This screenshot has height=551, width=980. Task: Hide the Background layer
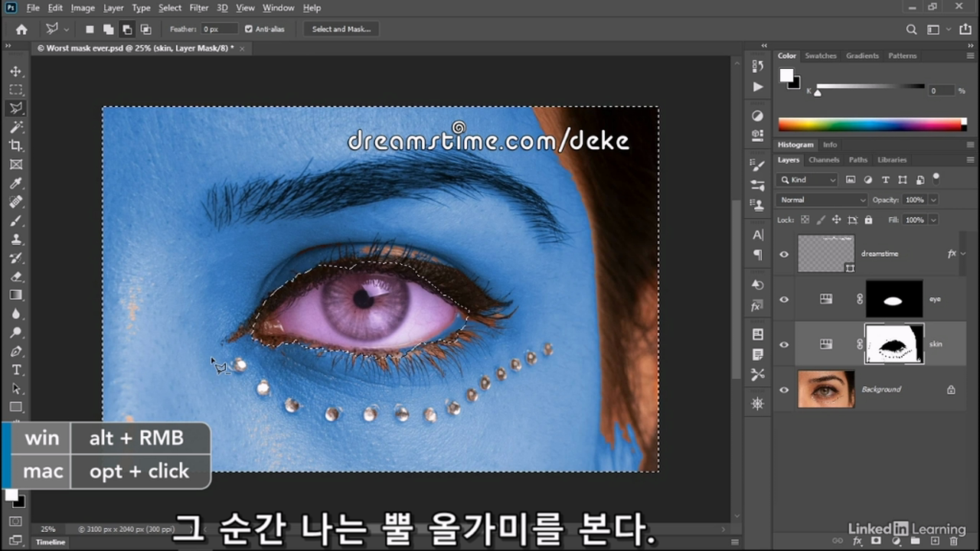pyautogui.click(x=784, y=390)
